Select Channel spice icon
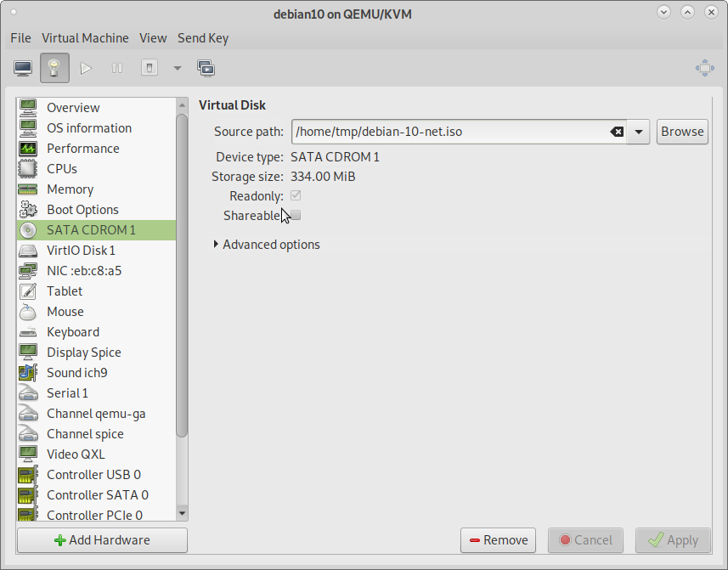The height and width of the screenshot is (570, 728). (28, 434)
